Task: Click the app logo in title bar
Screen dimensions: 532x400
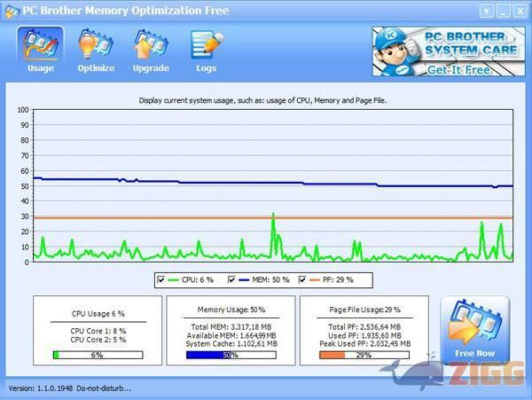Action: click(x=12, y=12)
